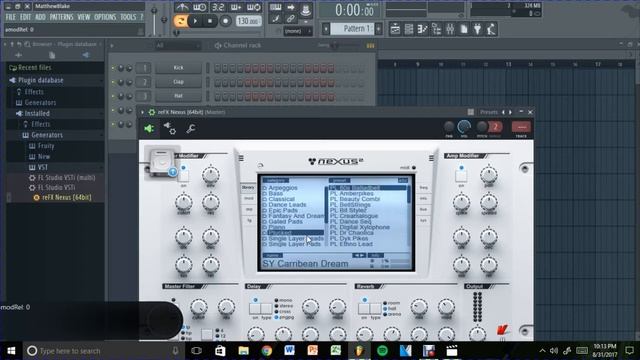Toggle the Reverb on button

(x=364, y=309)
